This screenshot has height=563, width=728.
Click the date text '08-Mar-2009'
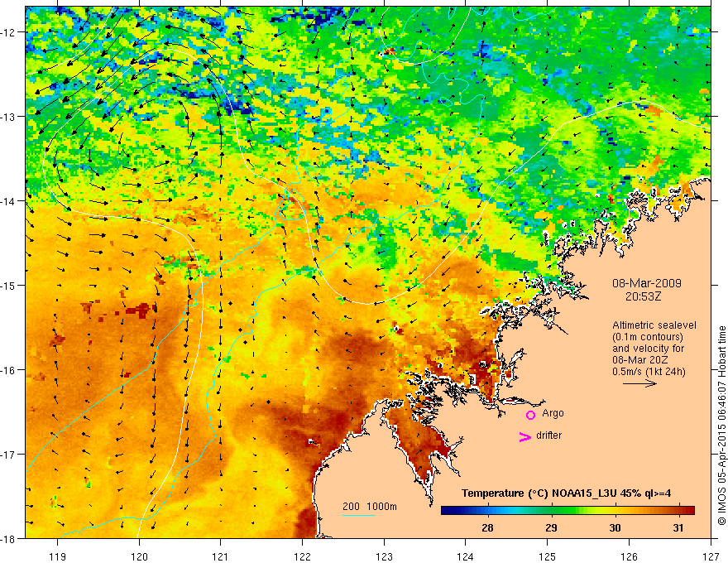pos(646,283)
